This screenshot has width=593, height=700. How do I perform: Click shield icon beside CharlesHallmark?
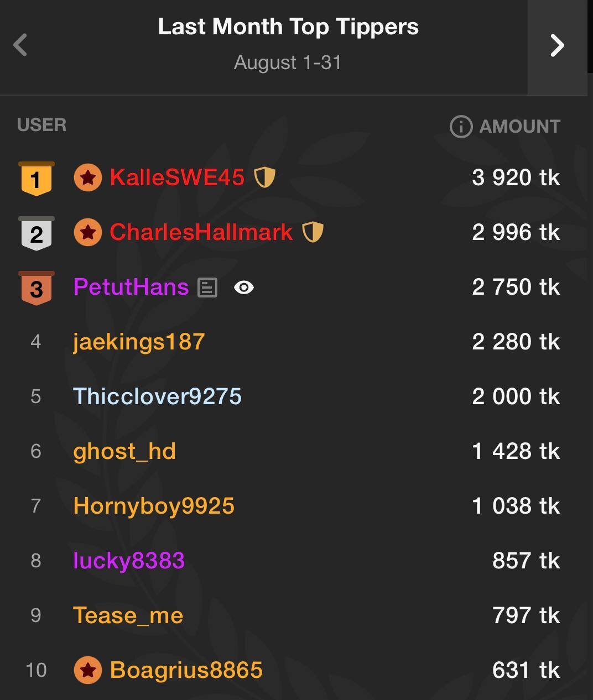point(313,232)
